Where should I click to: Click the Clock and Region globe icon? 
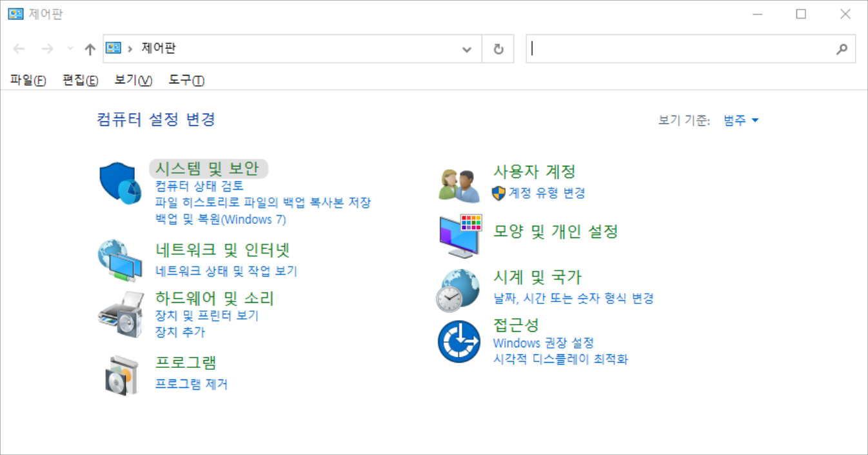coord(458,290)
